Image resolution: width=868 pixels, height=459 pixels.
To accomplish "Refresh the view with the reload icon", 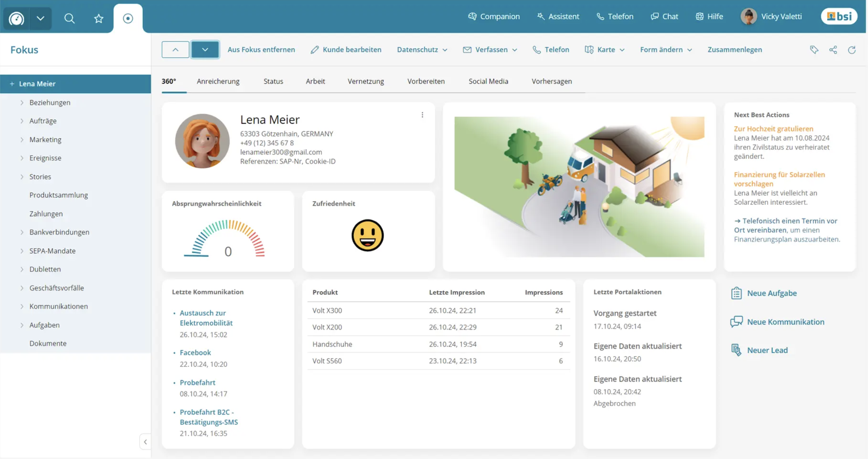I will (x=852, y=50).
